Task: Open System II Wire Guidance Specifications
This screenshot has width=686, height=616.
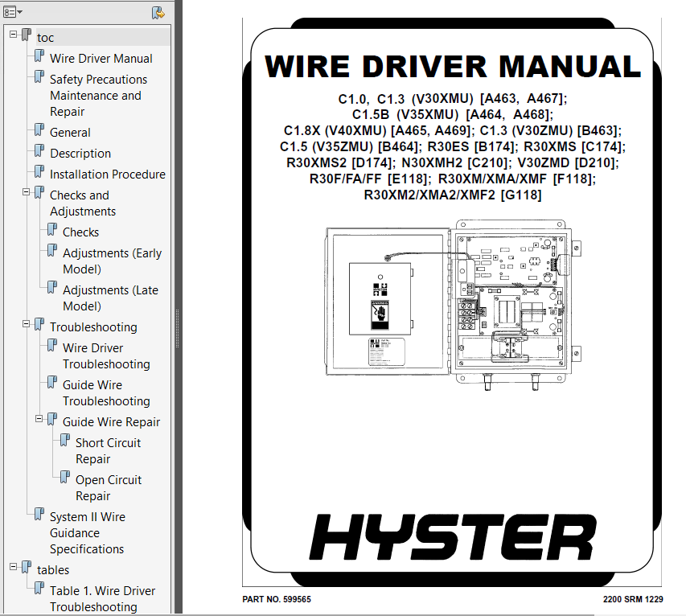Action: (88, 533)
